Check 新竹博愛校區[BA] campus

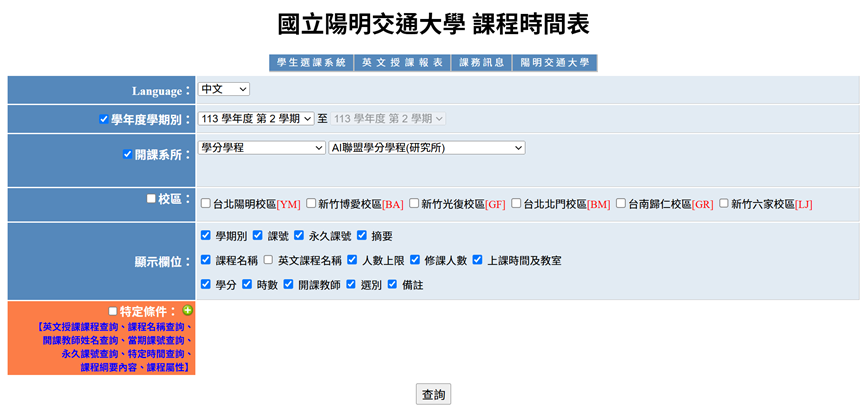311,204
